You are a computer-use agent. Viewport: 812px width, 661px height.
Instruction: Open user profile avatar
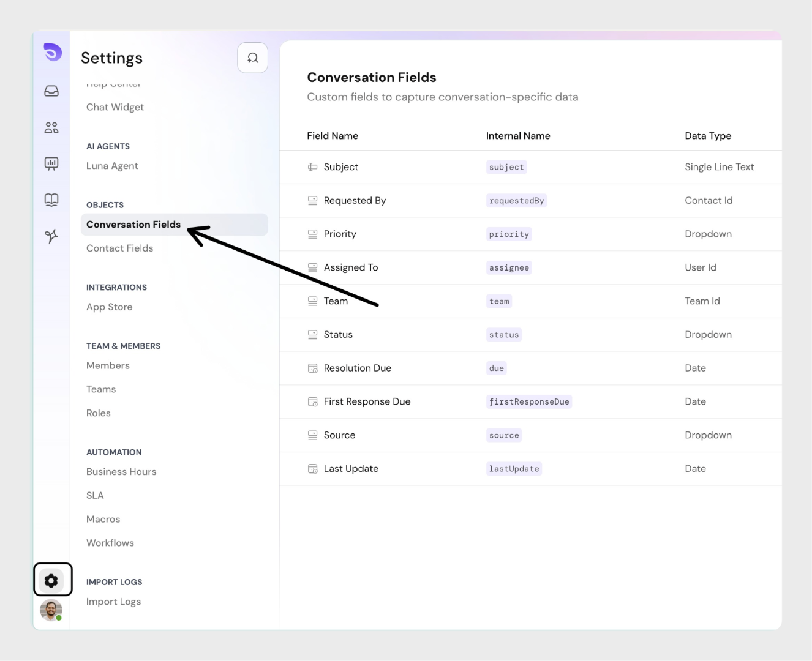51,610
